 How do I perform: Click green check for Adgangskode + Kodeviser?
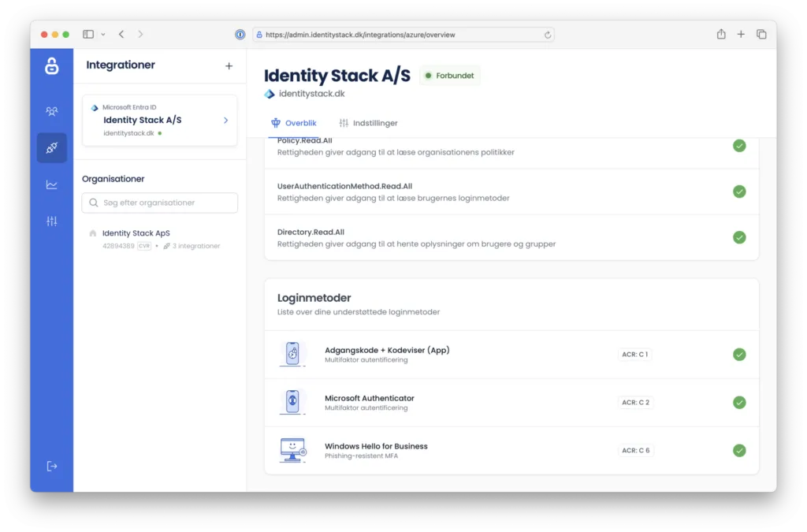tap(739, 355)
